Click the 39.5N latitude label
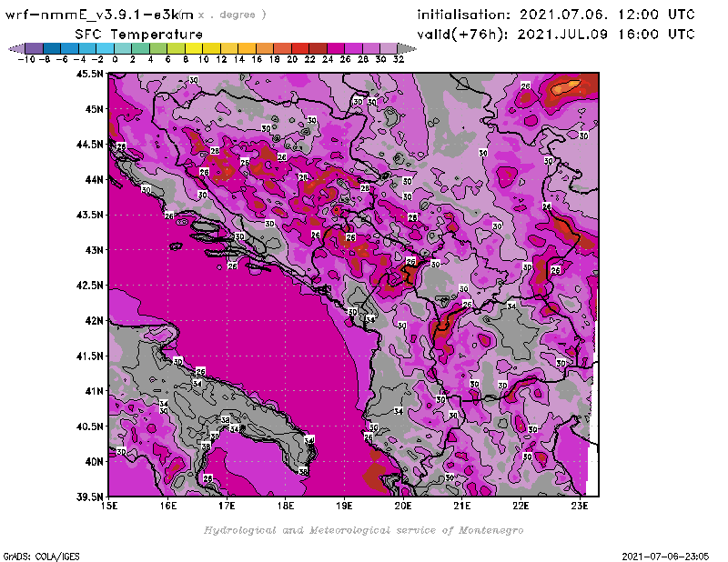Screen dimensions: 728x562 (x=89, y=497)
